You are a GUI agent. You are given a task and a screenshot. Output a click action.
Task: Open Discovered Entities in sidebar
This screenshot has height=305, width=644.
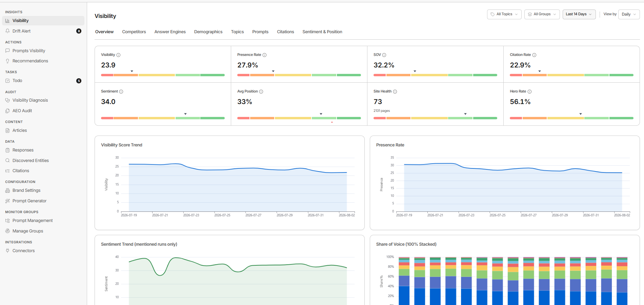pos(31,161)
